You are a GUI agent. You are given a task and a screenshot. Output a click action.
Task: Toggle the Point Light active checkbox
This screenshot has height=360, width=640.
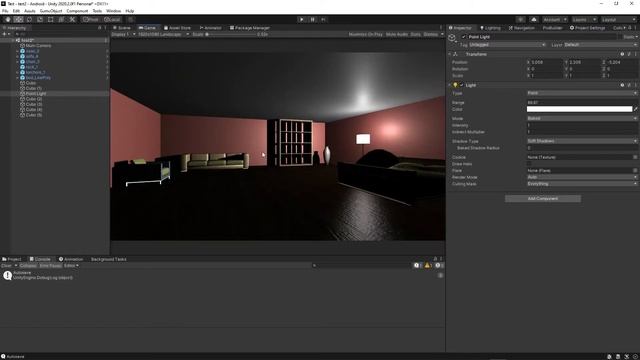coord(463,37)
